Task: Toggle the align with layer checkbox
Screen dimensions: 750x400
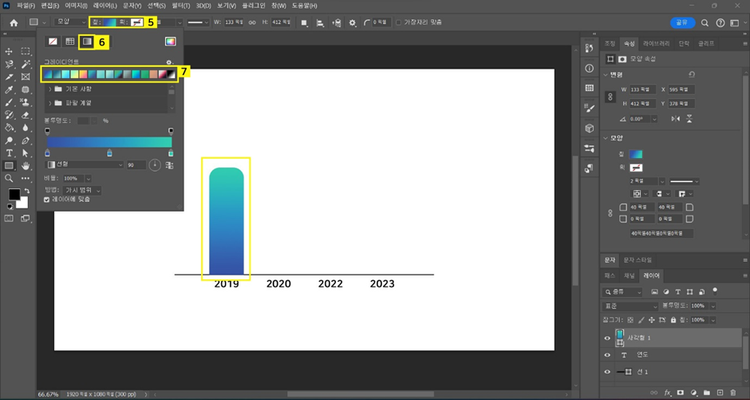Action: [47, 200]
